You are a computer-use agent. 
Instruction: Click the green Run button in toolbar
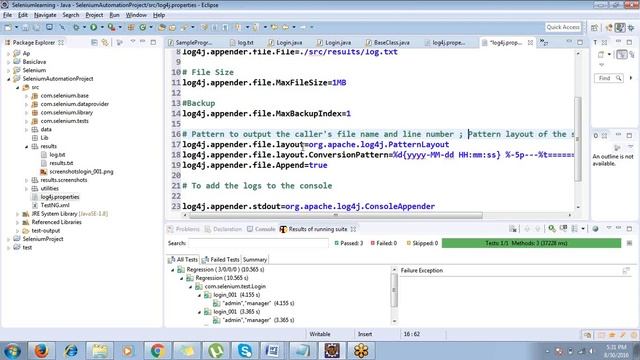pos(93,27)
